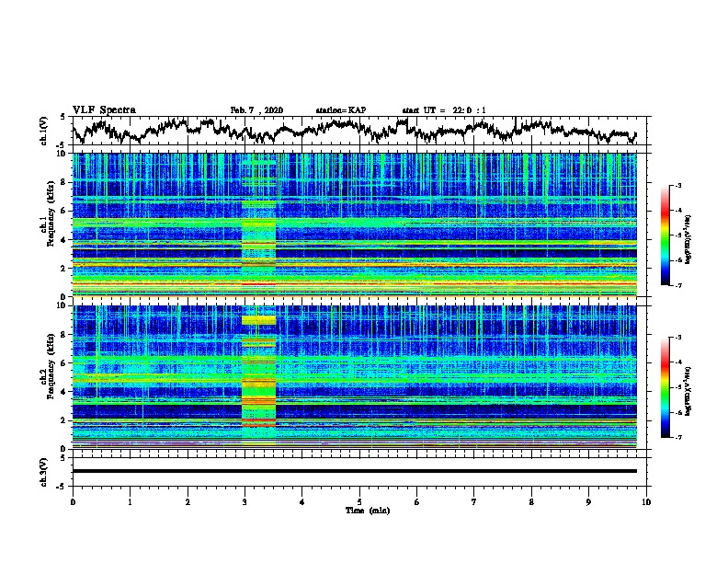
Task: Click the ch.2 frequency axis "4" tick
Action: (x=64, y=392)
